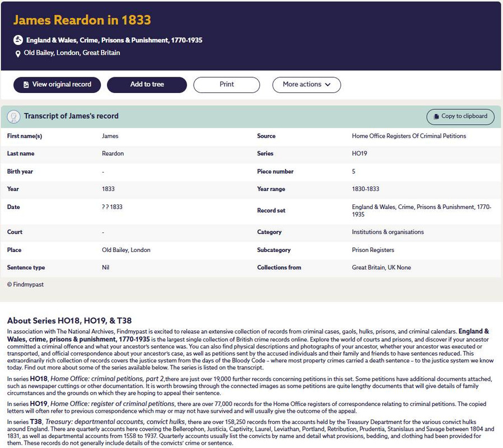Select the last name value Reardon
Screen dimensions: 503x448
tap(113, 153)
